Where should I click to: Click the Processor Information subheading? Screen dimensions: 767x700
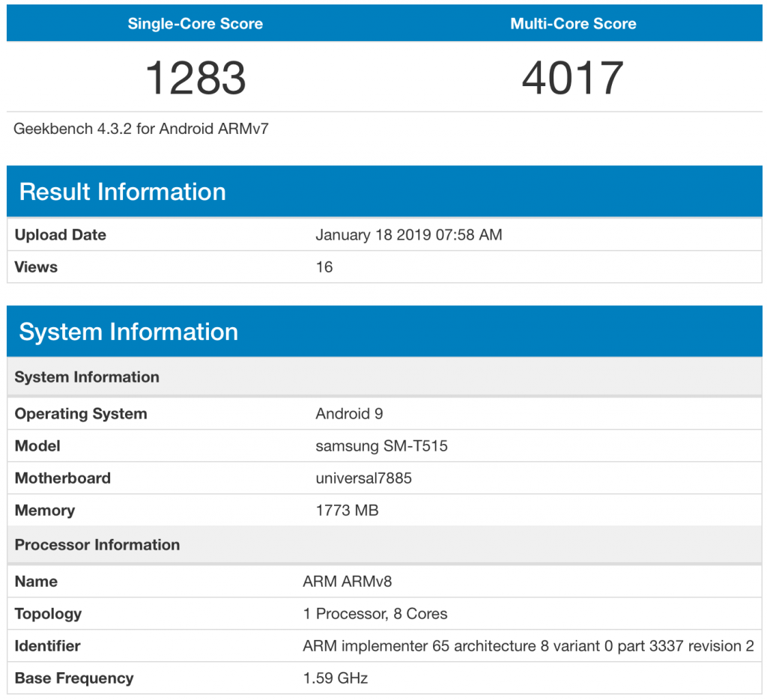tap(97, 544)
